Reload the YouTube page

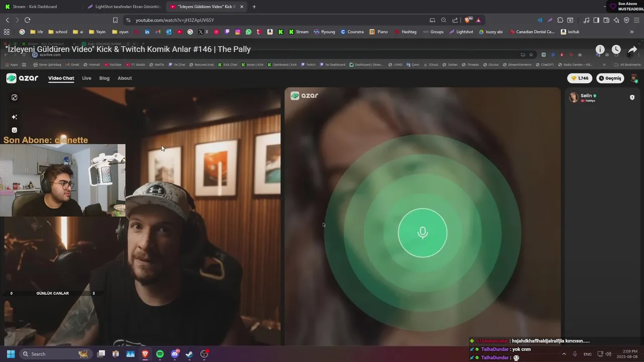click(27, 20)
